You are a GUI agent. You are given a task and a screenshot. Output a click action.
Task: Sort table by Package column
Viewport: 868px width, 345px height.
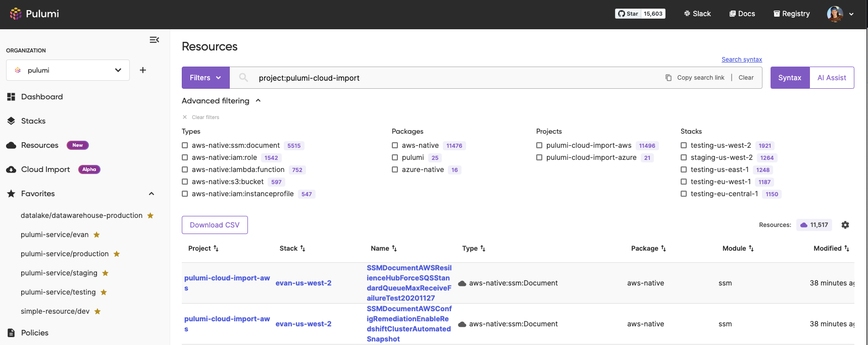[648, 248]
